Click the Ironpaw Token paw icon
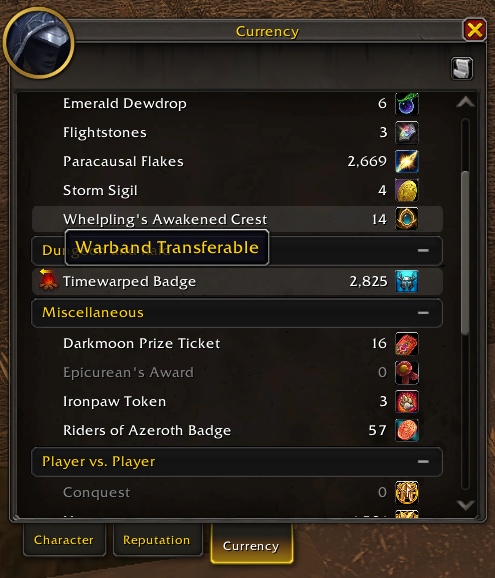This screenshot has height=578, width=495. 407,401
